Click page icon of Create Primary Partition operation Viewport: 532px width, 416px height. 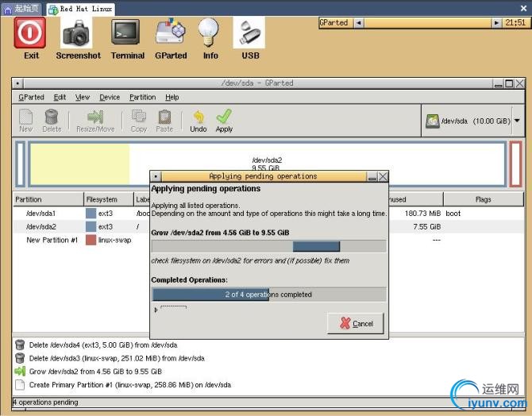tap(20, 385)
